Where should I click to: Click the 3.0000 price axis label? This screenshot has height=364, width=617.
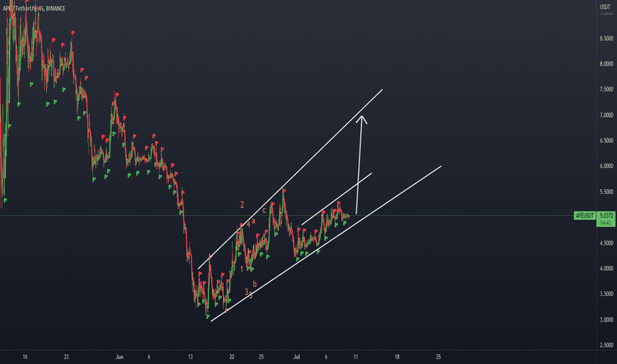(x=606, y=320)
